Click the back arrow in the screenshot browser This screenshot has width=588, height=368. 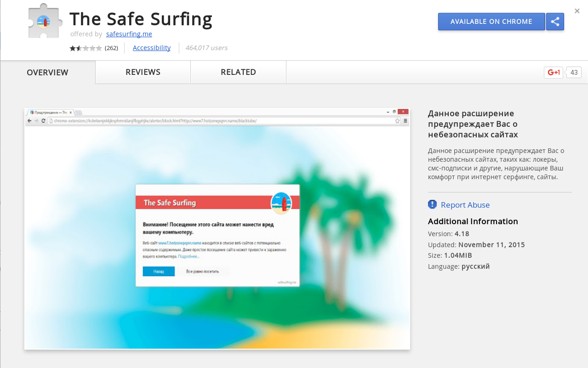29,121
